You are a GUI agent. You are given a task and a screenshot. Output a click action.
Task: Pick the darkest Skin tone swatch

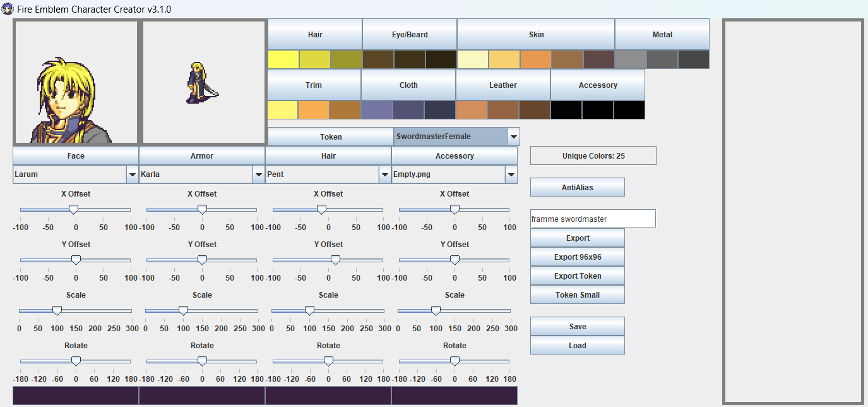(598, 59)
